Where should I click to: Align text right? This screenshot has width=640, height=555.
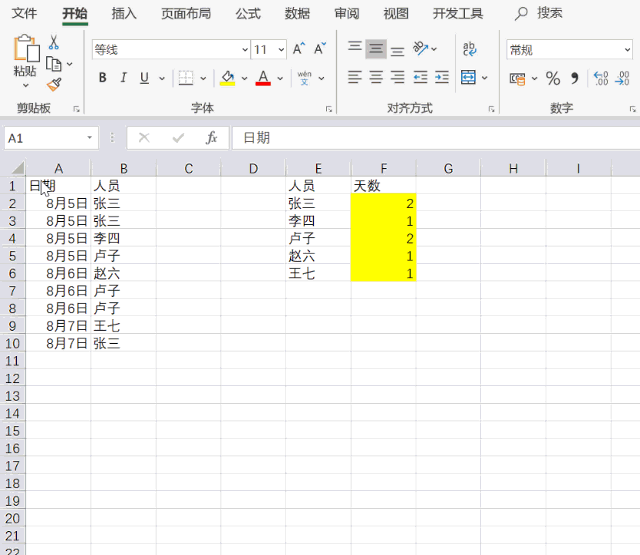click(x=397, y=77)
